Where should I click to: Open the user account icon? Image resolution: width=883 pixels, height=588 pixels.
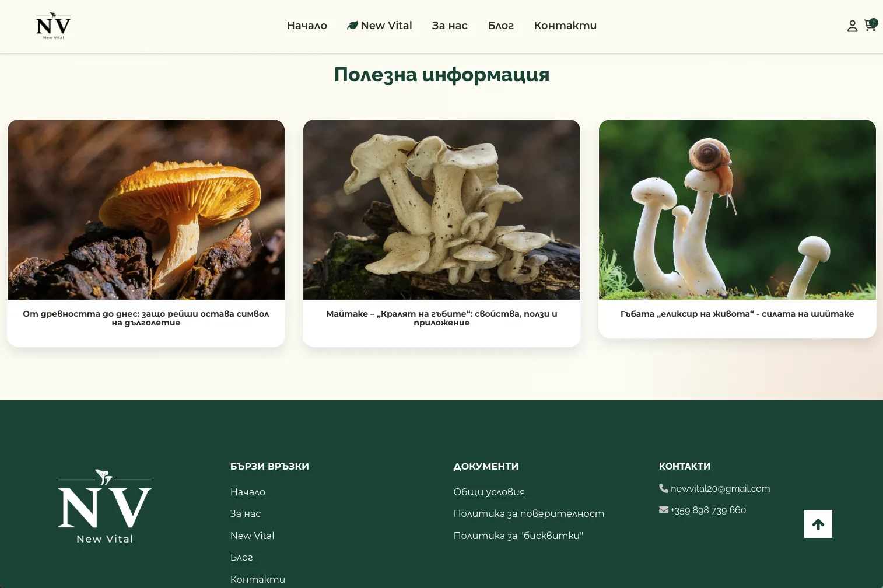852,26
